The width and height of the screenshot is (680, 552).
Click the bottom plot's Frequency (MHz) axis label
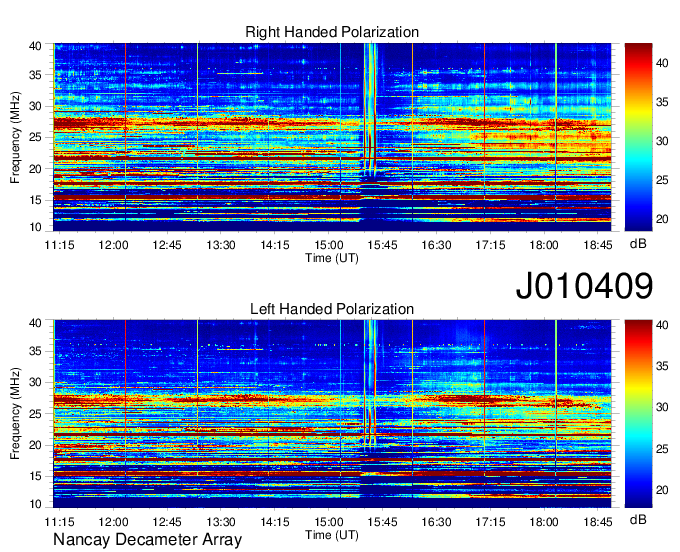[x=15, y=414]
